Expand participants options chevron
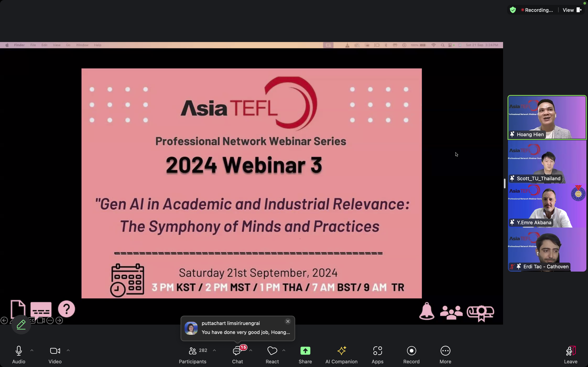588x367 pixels. 214,350
